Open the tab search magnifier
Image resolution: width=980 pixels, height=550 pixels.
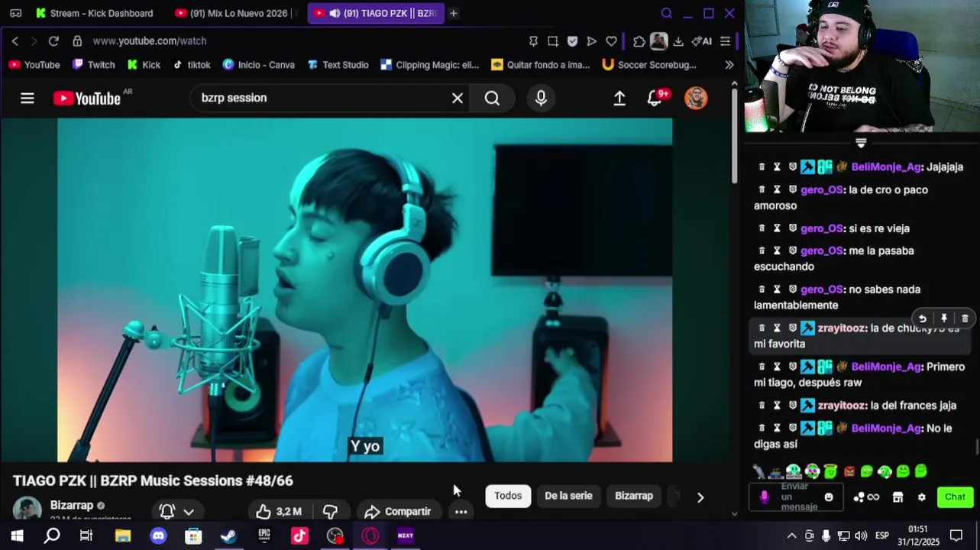[666, 13]
